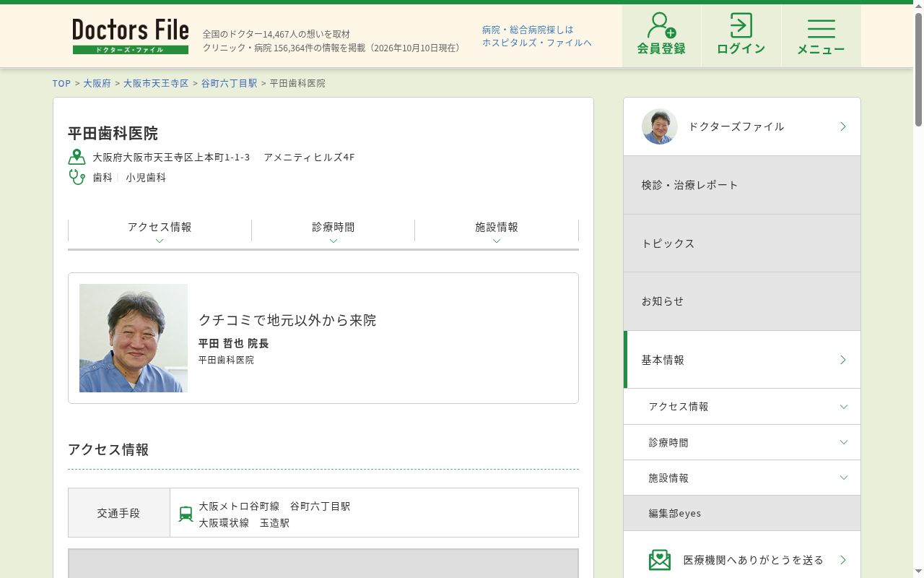Click the envelope heart thank-you icon

click(660, 560)
